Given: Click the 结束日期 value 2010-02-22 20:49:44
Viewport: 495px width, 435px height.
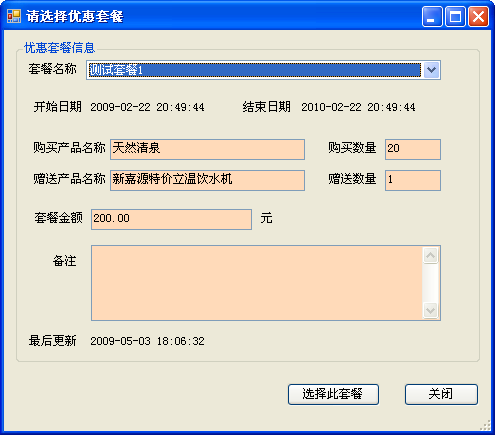Looking at the screenshot, I should tap(358, 107).
